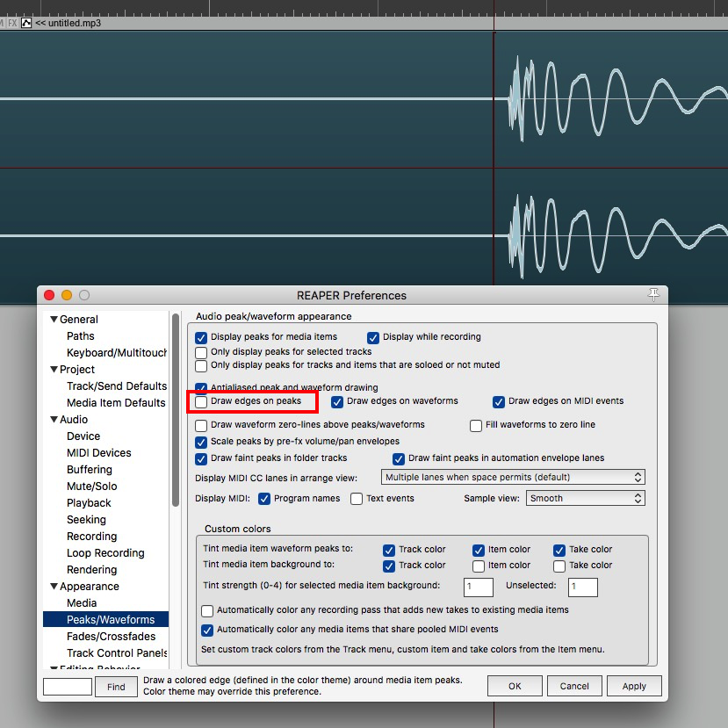Click the envelope icon beside untitled.mp3
Image resolution: width=728 pixels, height=728 pixels.
point(26,23)
